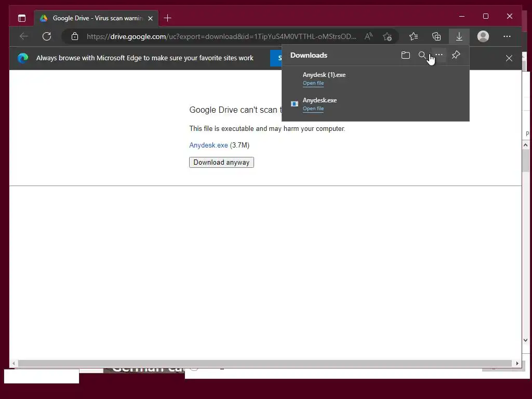
Task: Click the Edge logo in notification bar
Action: [x=23, y=58]
